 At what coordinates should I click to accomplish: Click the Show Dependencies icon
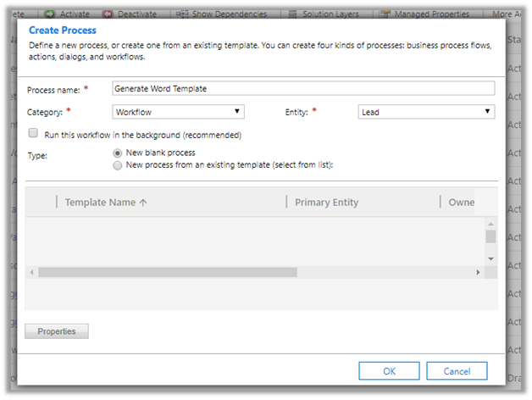point(182,14)
